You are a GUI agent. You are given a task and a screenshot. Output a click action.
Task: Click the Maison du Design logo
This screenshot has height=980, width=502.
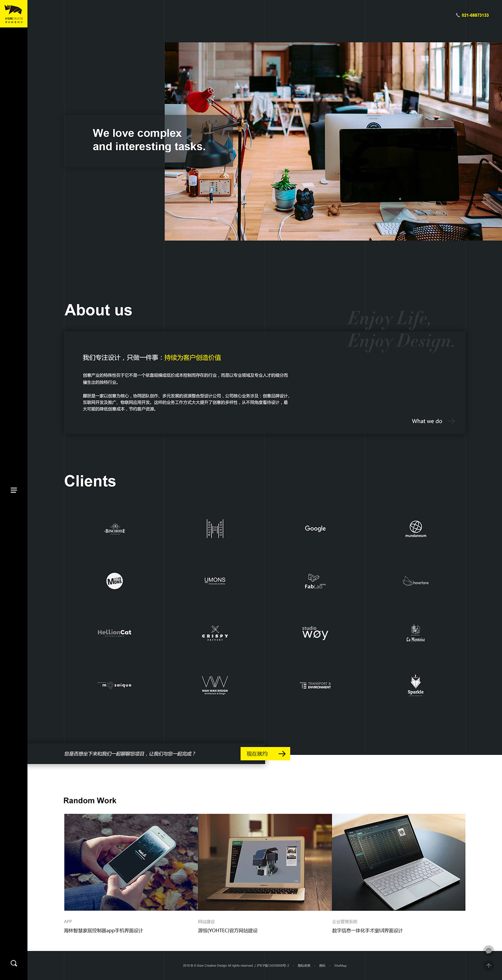tap(215, 529)
